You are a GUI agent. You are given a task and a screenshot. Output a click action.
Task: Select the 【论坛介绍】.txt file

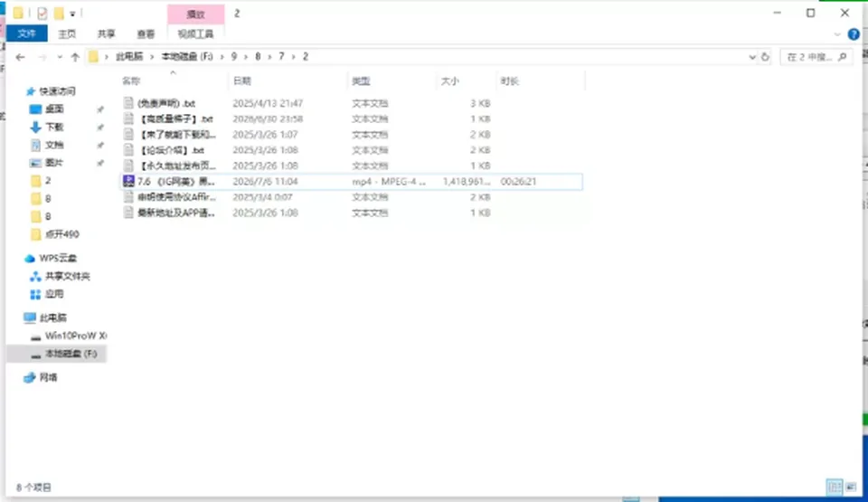click(171, 149)
